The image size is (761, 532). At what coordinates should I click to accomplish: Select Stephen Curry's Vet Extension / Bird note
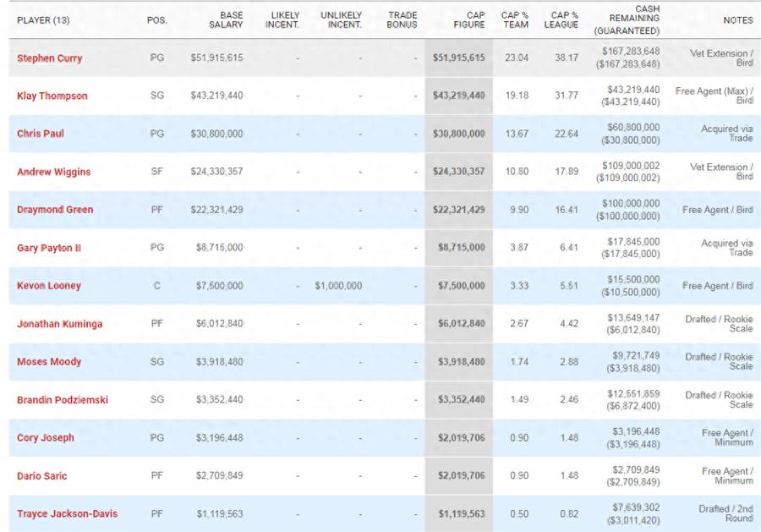pyautogui.click(x=721, y=58)
